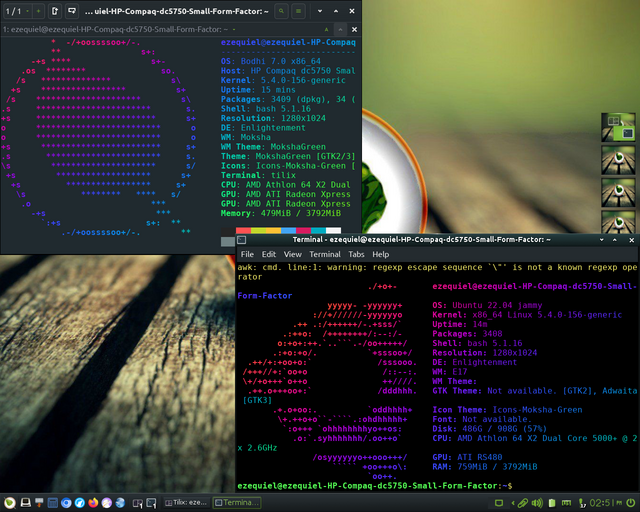Click the 'Terminal: tilix' line in Tilix
Image resolution: width=640 pixels, height=512 pixels.
258,175
